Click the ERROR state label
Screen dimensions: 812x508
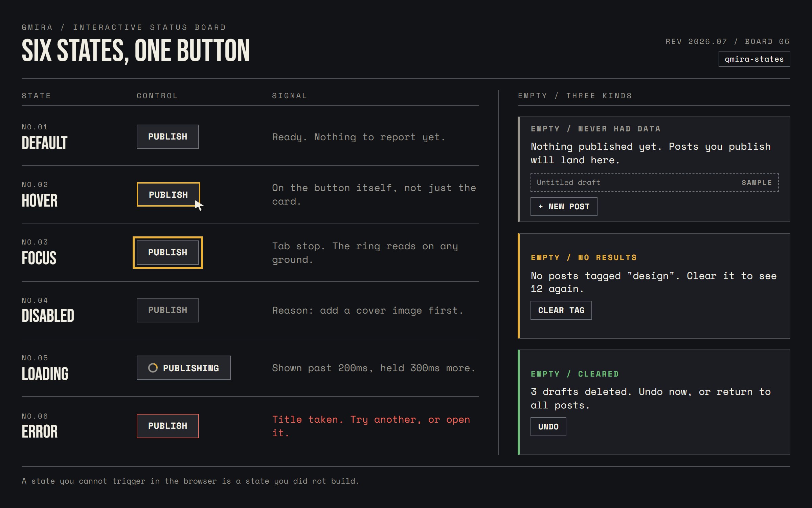pos(40,431)
